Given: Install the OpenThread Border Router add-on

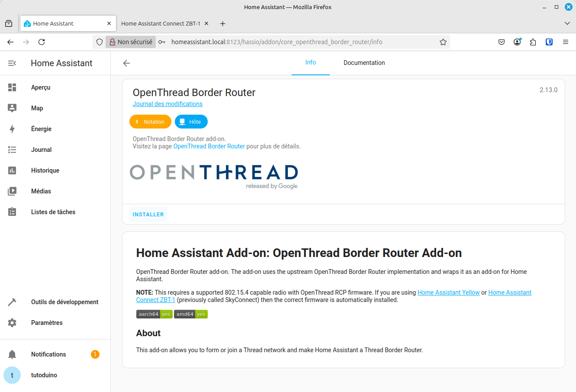Looking at the screenshot, I should pos(148,214).
